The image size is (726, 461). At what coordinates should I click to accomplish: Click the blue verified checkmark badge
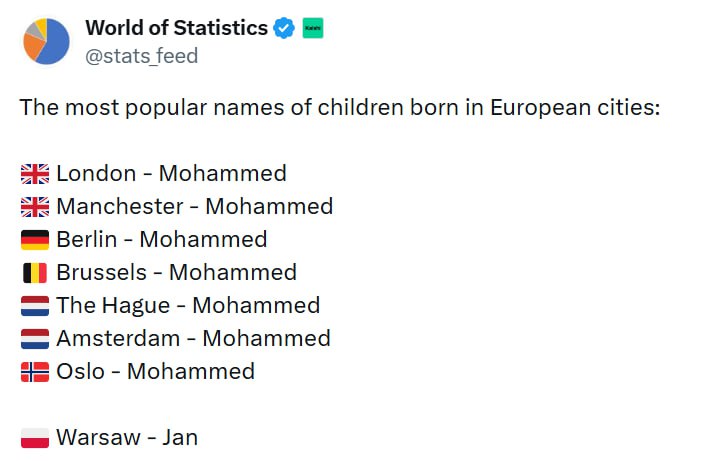tap(284, 28)
